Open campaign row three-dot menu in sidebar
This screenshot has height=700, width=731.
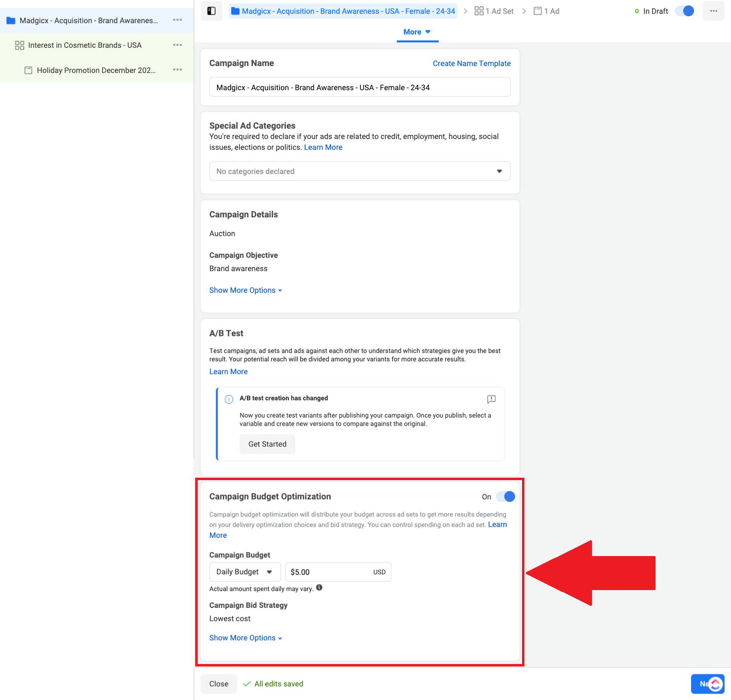177,20
